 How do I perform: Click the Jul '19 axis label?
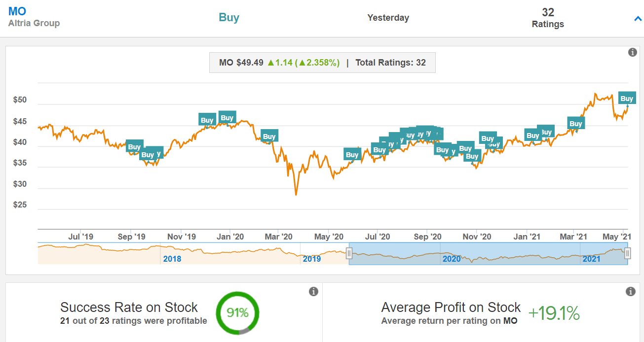[80, 237]
